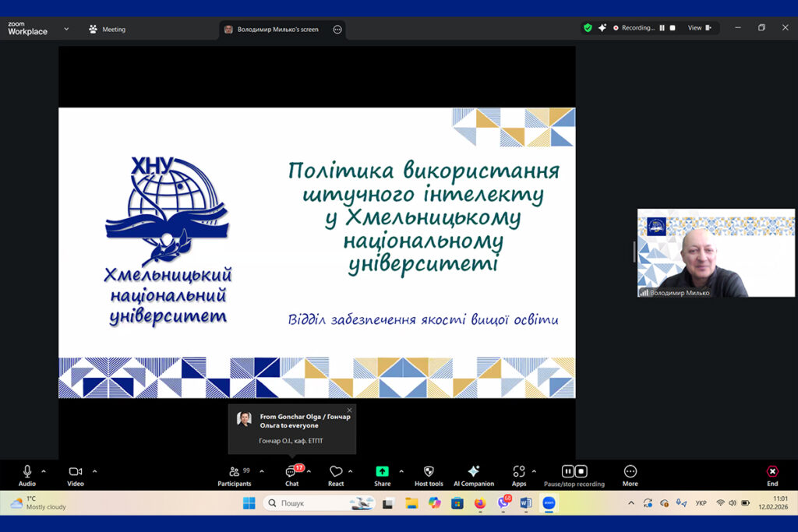Expand the audio settings chevron
Viewport: 798px width, 532px height.
pos(44,470)
